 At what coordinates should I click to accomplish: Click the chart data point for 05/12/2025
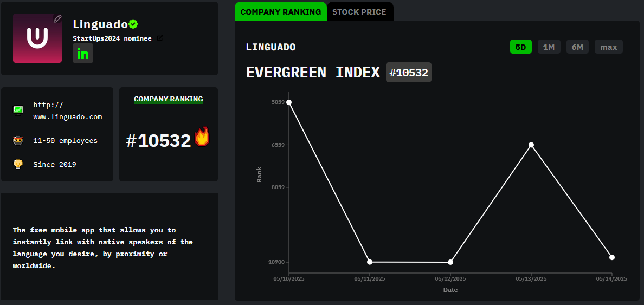click(450, 262)
